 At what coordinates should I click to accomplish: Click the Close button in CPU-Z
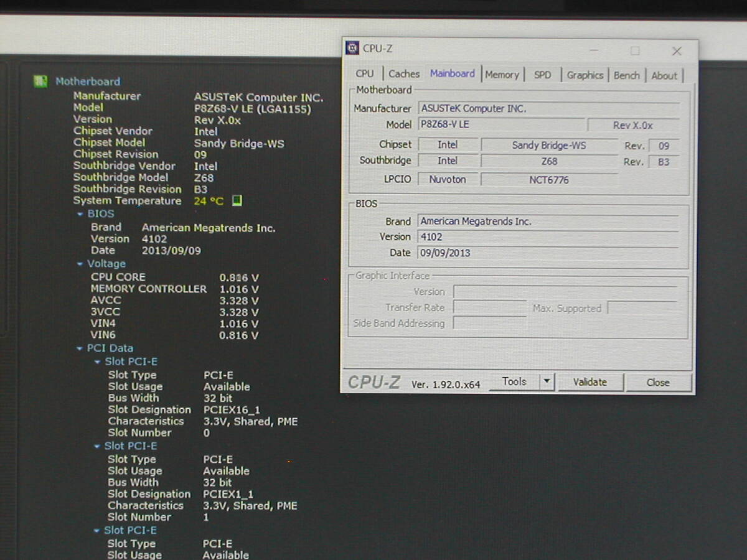click(658, 383)
